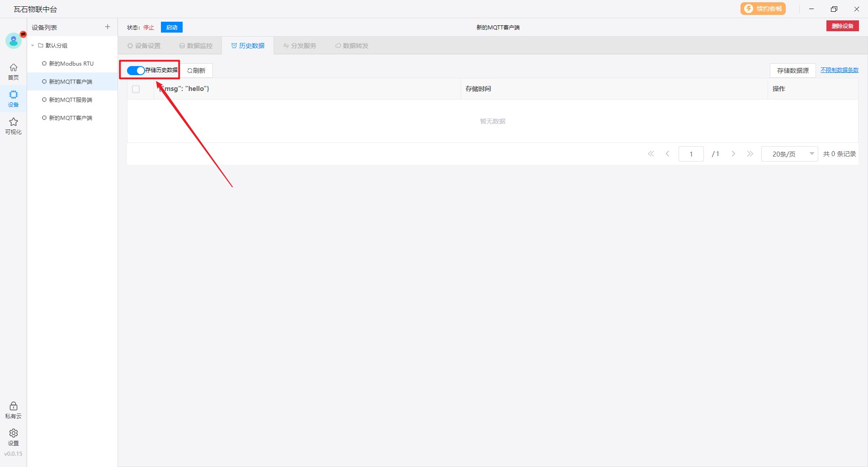Select 新的Modbus RTU device in list
The height and width of the screenshot is (467, 868).
click(x=71, y=64)
